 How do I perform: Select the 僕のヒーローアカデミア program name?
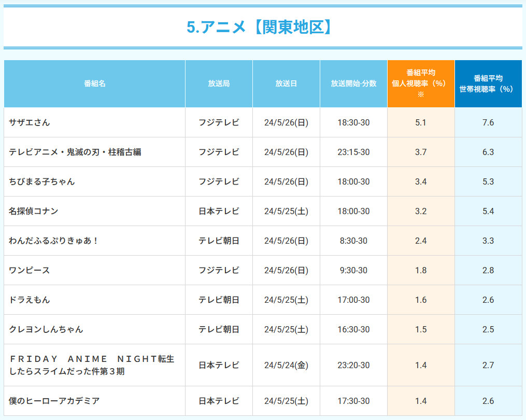[54, 401]
